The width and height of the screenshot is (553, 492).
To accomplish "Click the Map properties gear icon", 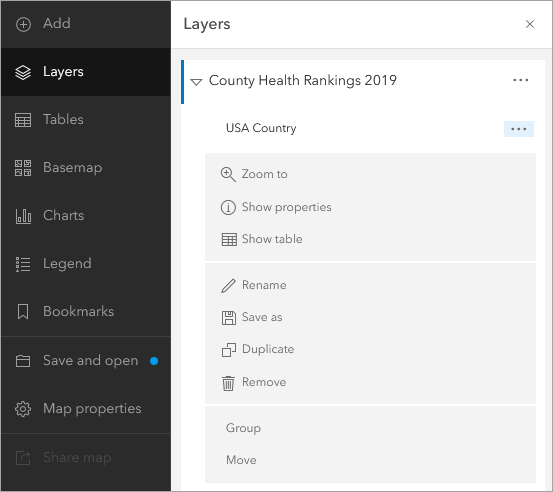I will pos(23,409).
